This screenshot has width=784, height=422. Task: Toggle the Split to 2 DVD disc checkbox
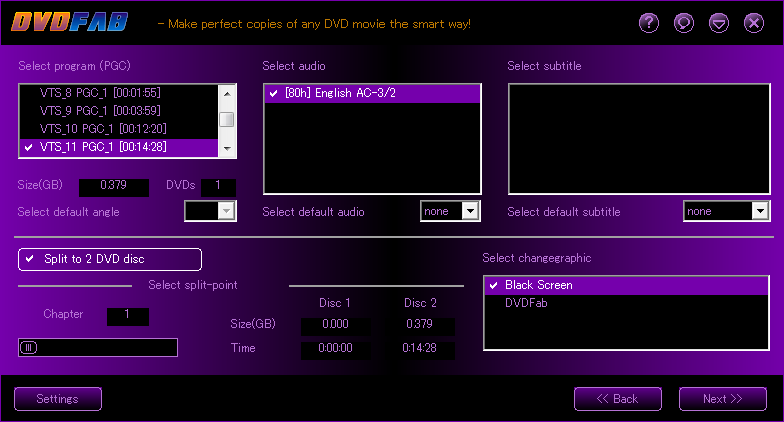[x=110, y=259]
